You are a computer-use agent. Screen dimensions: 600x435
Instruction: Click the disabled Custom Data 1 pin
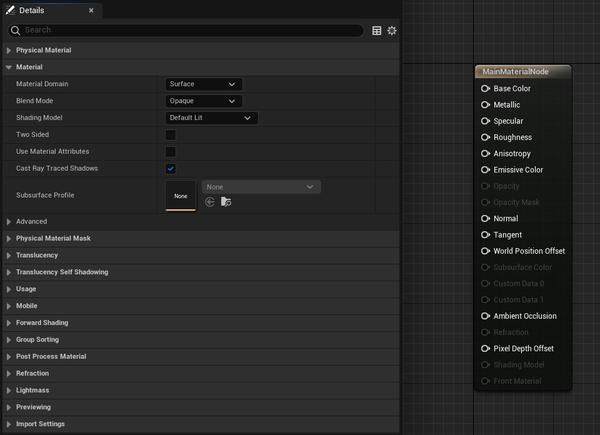click(485, 300)
